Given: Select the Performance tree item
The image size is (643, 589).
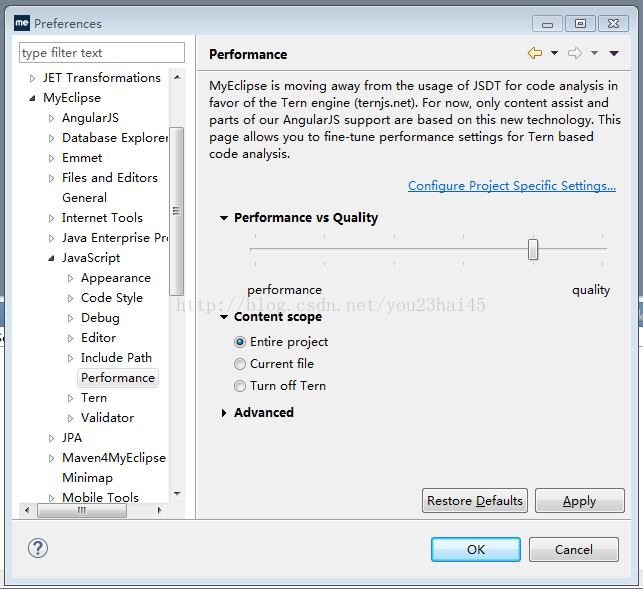Looking at the screenshot, I should coord(118,378).
